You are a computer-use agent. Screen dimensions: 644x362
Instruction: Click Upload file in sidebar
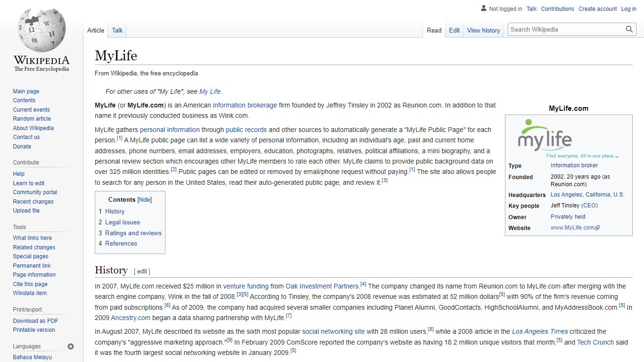pos(26,211)
